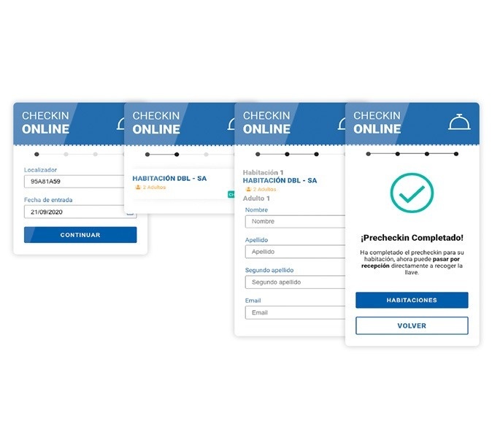Select the last step dot on the completed card

(x=456, y=154)
